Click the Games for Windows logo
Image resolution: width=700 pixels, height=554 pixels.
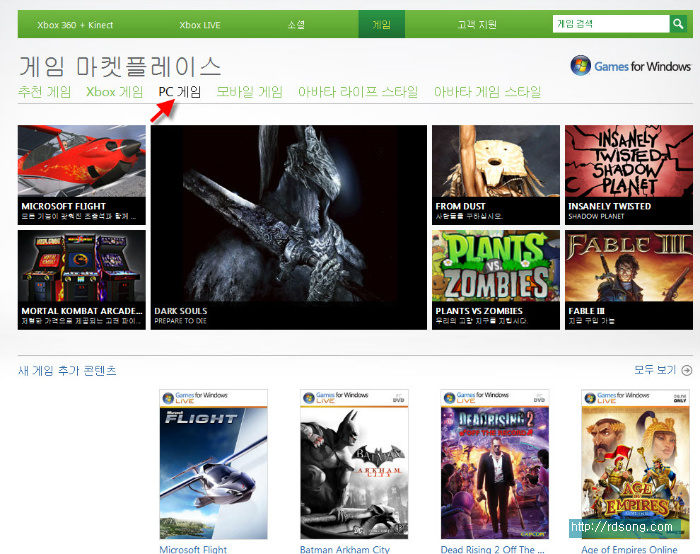pos(630,66)
